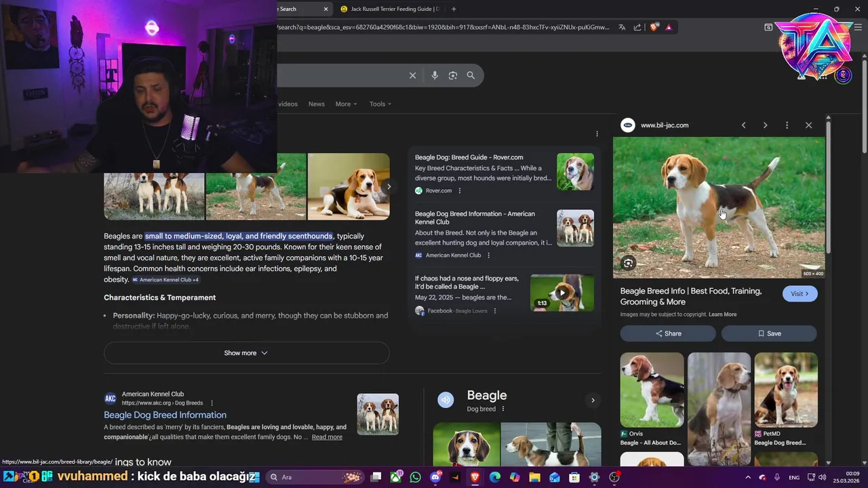Open Brave Shields lion icon
Screen dimensions: 868x488
(x=654, y=27)
